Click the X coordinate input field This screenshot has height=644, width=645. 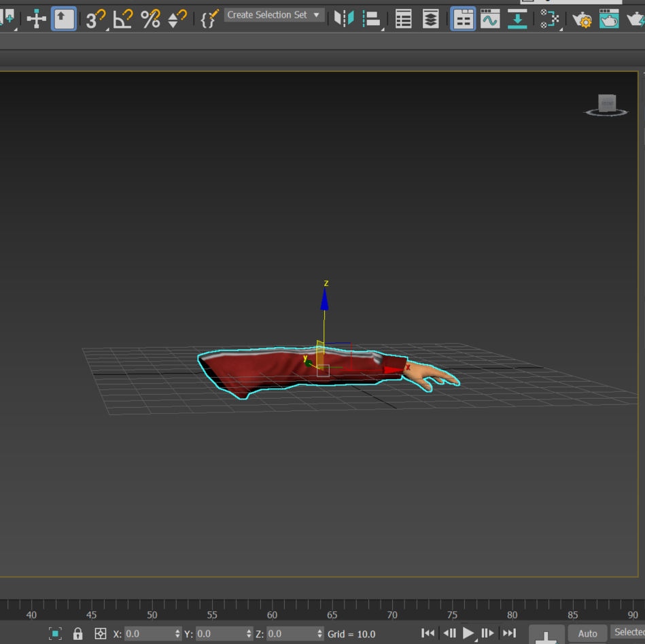click(149, 634)
